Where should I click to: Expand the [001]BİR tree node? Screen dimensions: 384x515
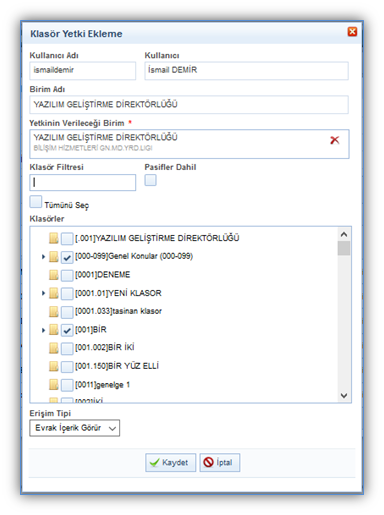pos(43,330)
